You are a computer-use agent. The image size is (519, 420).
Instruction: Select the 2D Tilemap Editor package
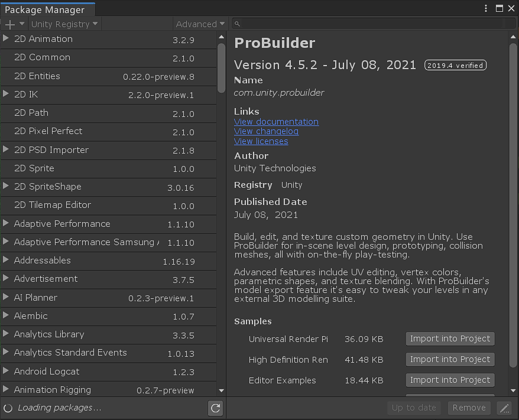pos(109,206)
